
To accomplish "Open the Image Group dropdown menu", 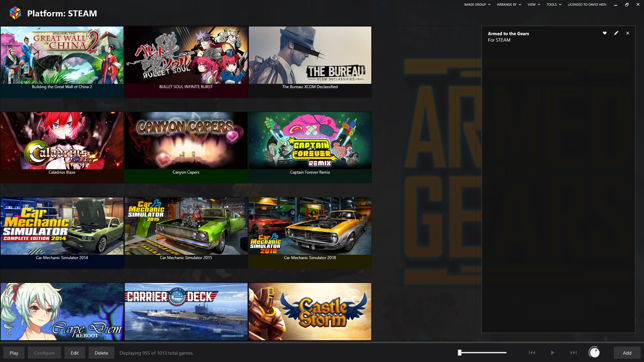I will tap(477, 5).
